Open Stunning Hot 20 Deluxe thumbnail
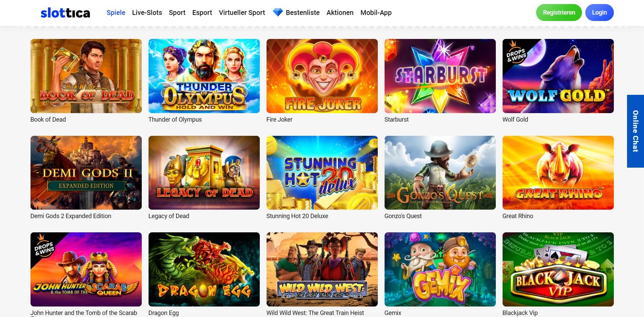This screenshot has height=317, width=644. click(x=322, y=173)
